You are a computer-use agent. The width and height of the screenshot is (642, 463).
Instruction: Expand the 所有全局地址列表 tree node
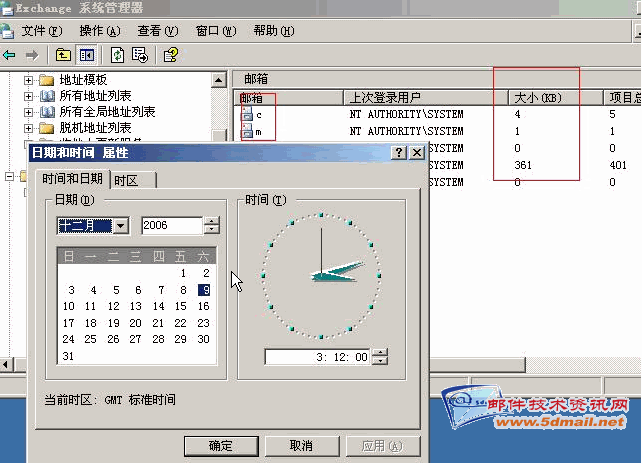[29, 112]
